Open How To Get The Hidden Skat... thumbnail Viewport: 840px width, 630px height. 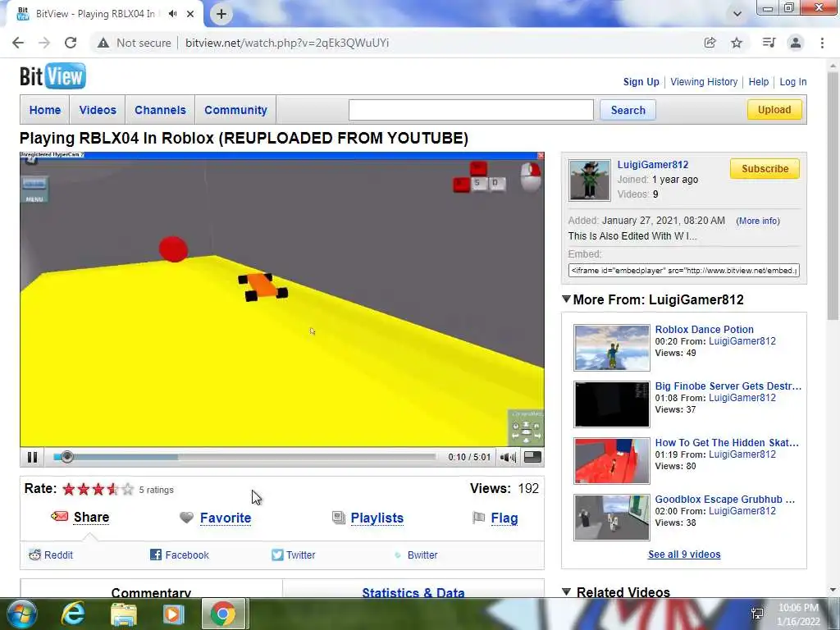(x=612, y=461)
